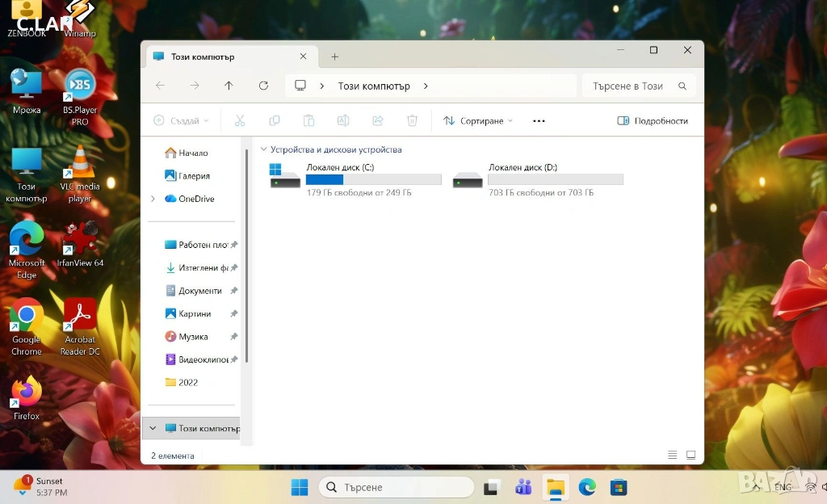The height and width of the screenshot is (504, 827).
Task: Go to Начало in the sidebar
Action: pyautogui.click(x=193, y=153)
